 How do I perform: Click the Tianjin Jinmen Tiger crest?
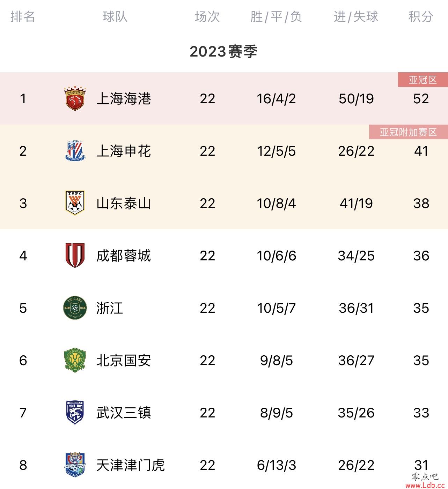point(75,465)
